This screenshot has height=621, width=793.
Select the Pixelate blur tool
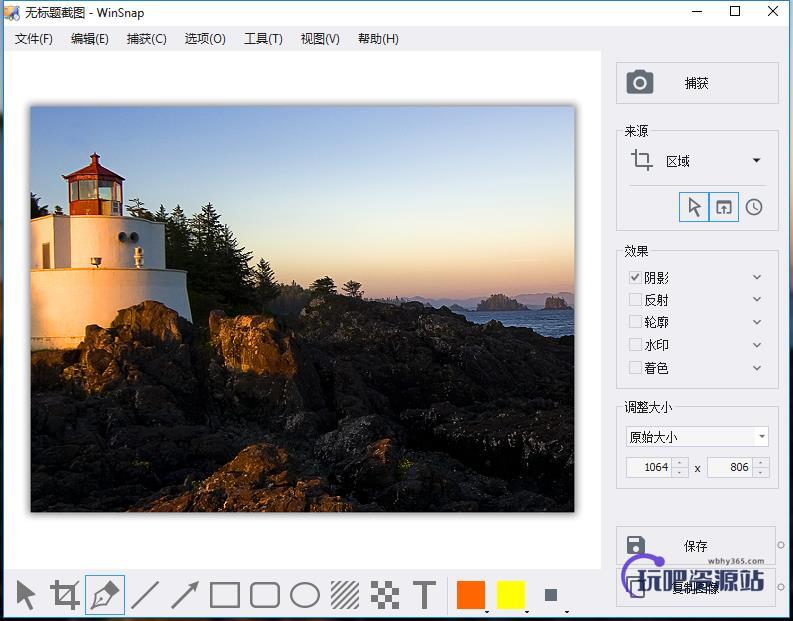pos(385,595)
